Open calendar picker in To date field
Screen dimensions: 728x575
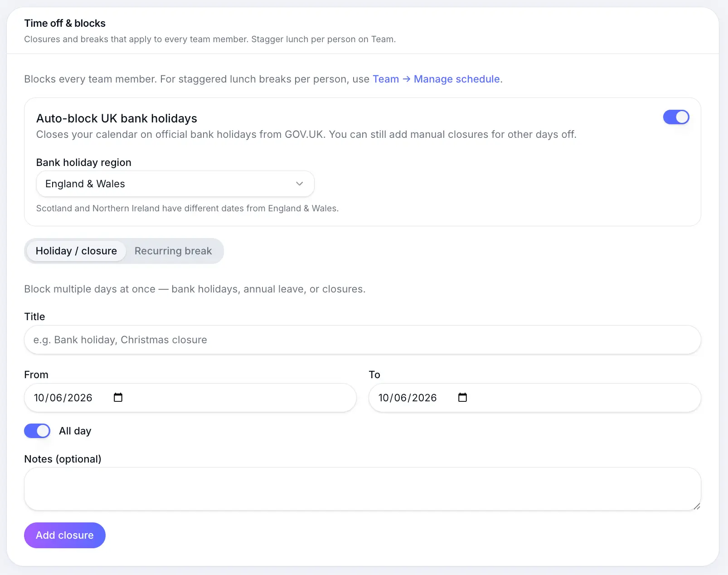[x=462, y=397]
